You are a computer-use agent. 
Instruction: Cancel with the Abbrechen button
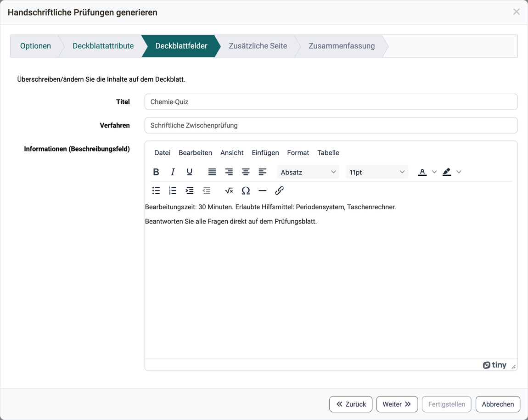tap(498, 404)
